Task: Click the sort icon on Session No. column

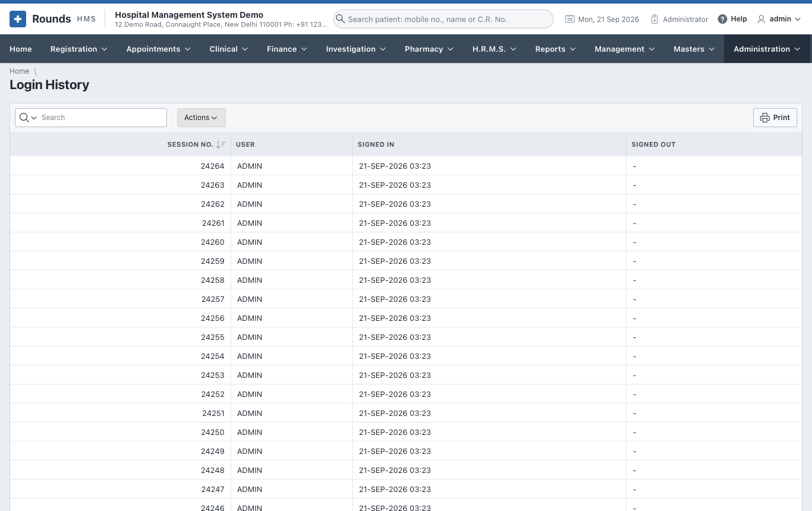Action: point(221,144)
